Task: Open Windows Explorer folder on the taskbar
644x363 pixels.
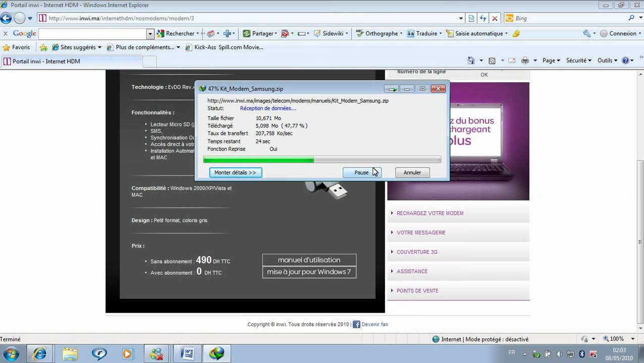Action: [70, 354]
